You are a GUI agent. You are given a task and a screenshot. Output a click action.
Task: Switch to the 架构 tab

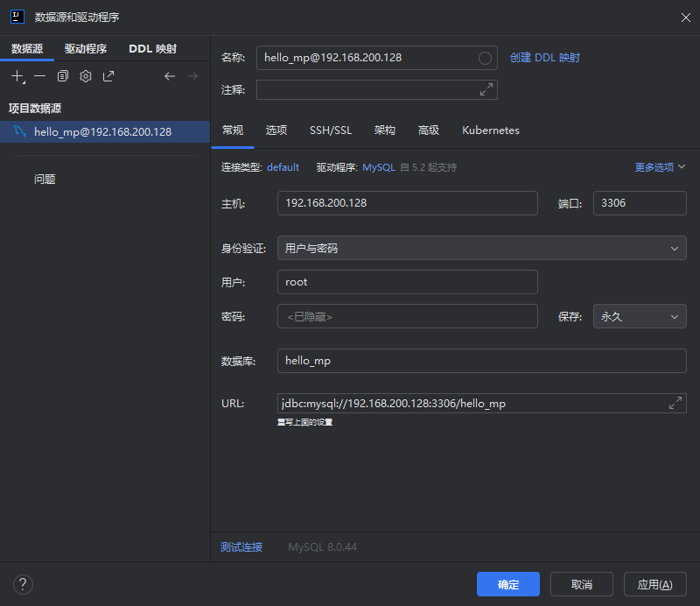pos(384,130)
